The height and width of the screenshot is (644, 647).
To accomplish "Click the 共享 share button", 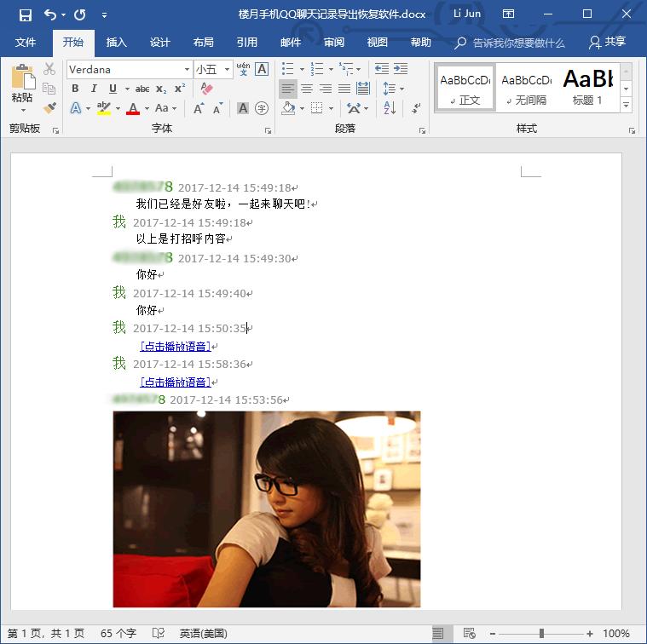I will pyautogui.click(x=607, y=42).
